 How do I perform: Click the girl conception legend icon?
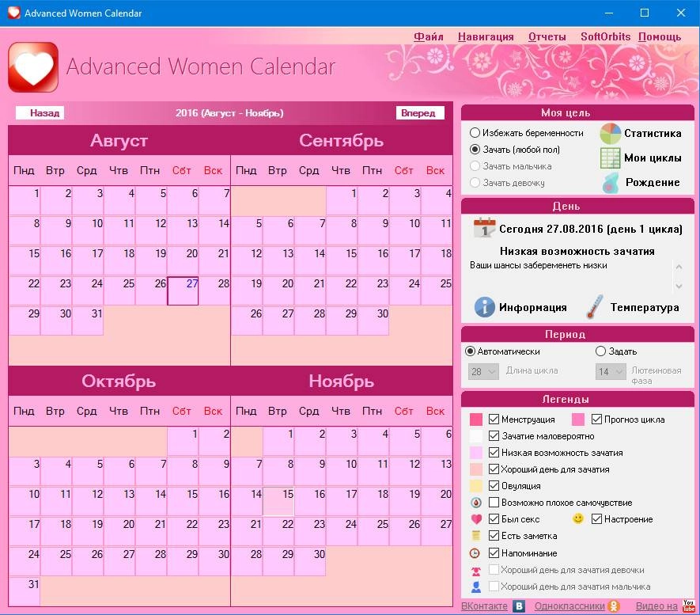coord(476,571)
